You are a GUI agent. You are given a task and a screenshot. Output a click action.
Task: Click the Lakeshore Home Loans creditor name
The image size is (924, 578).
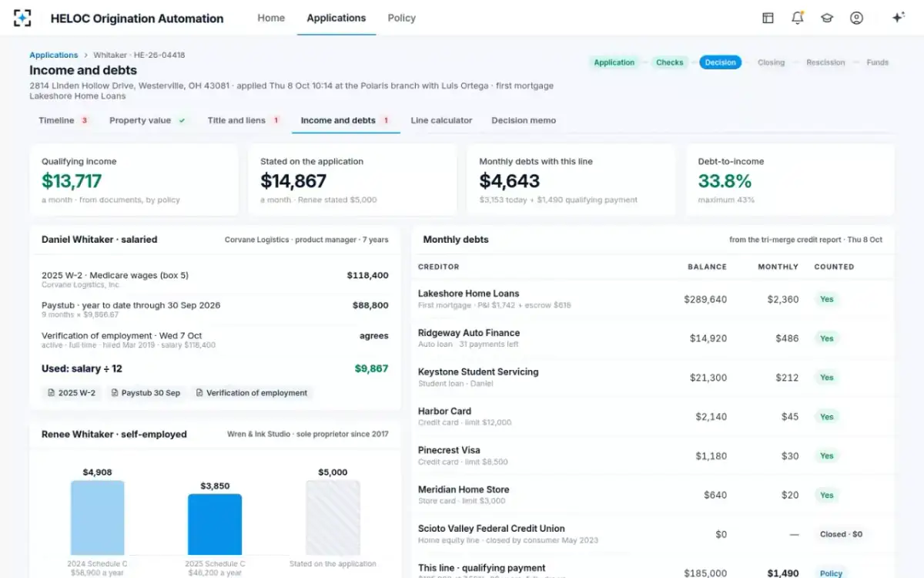pos(469,294)
